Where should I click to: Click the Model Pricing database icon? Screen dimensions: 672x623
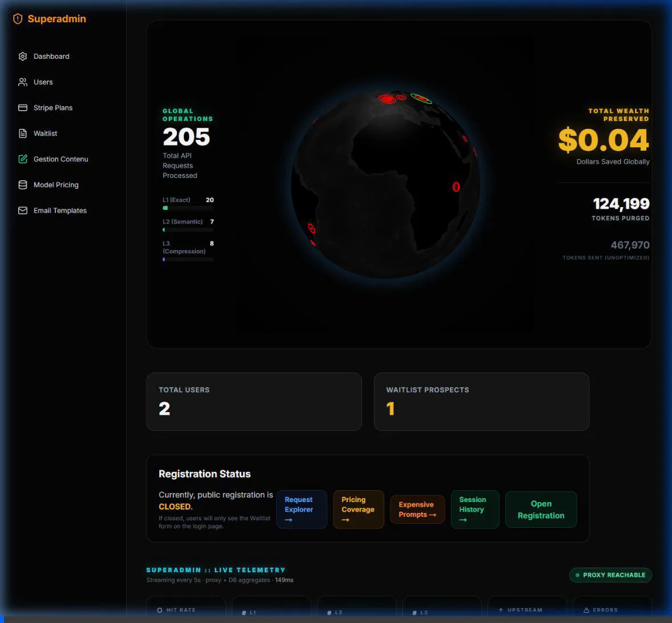click(23, 185)
